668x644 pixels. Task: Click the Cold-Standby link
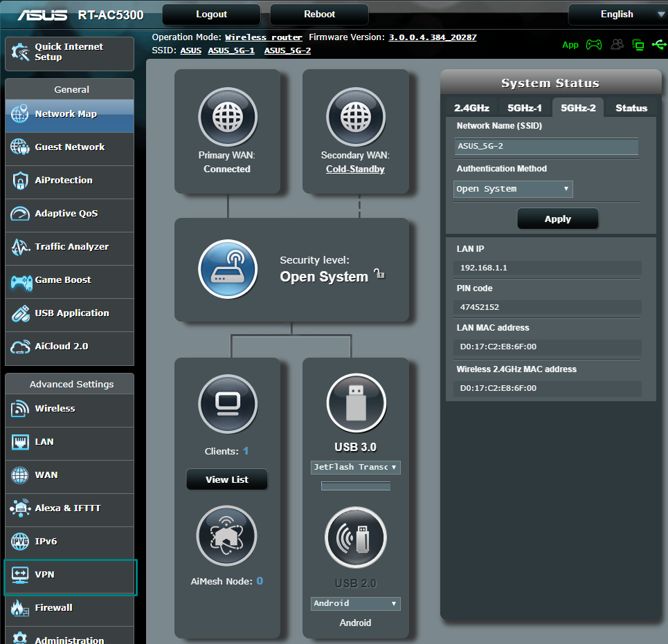(355, 169)
